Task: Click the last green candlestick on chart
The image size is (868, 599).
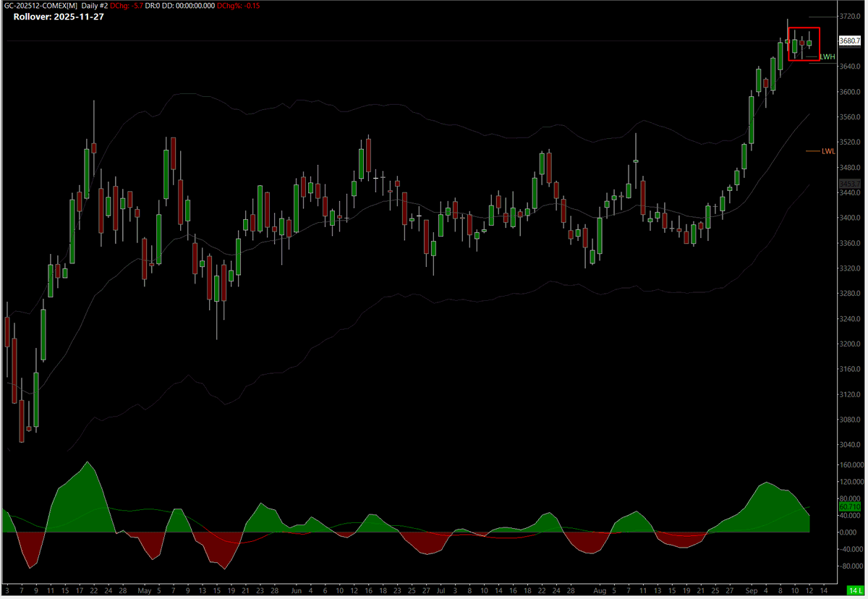Action: [x=809, y=43]
